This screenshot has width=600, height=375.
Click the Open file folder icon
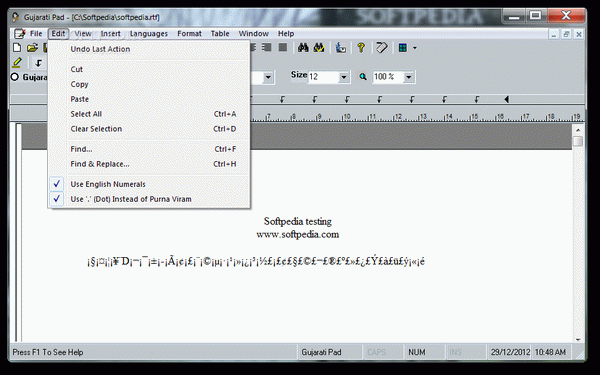pos(32,48)
